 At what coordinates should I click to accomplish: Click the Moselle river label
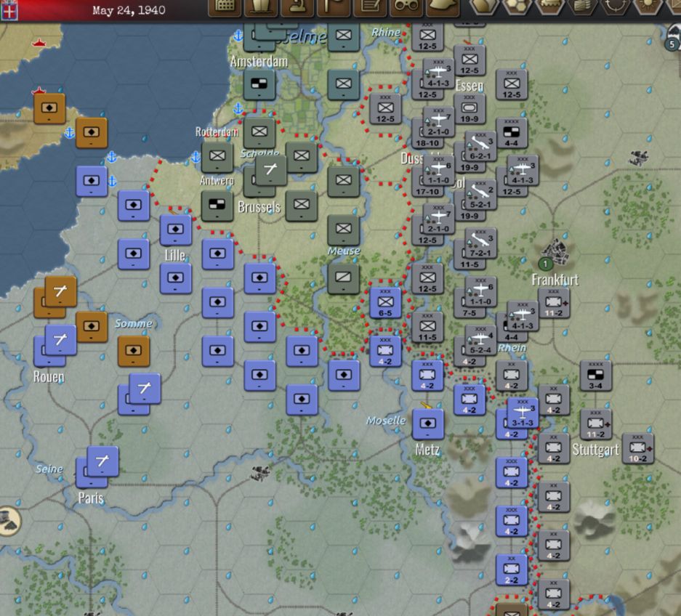pyautogui.click(x=386, y=421)
